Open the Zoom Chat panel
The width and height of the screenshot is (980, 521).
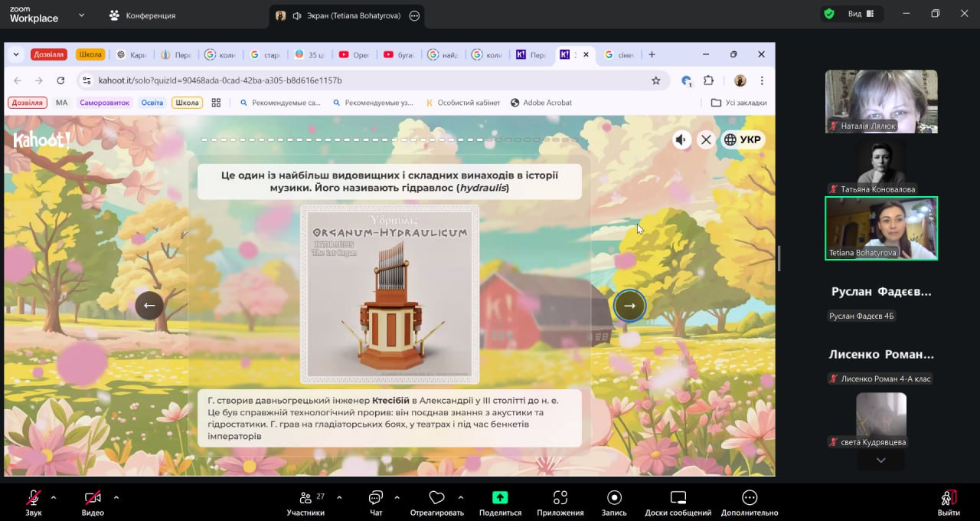(x=375, y=498)
